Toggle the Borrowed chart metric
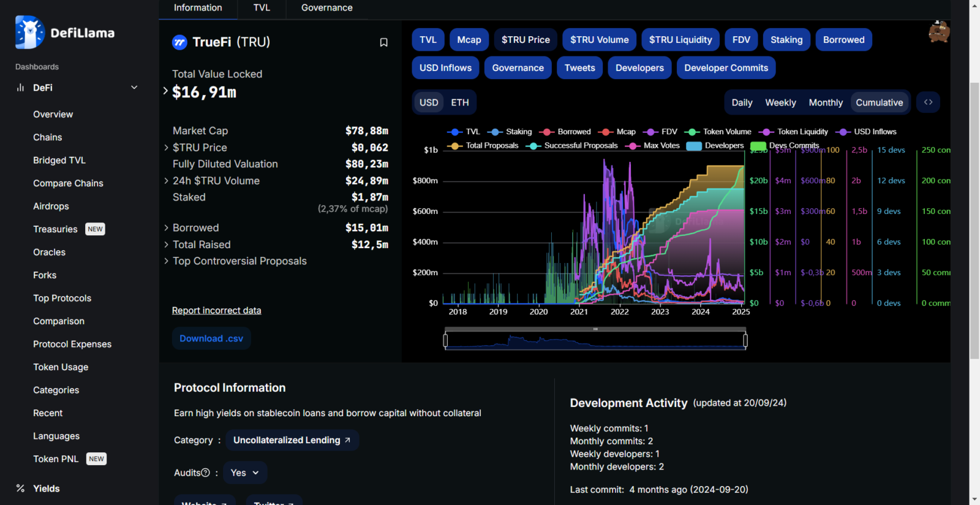The image size is (980, 505). coord(843,40)
